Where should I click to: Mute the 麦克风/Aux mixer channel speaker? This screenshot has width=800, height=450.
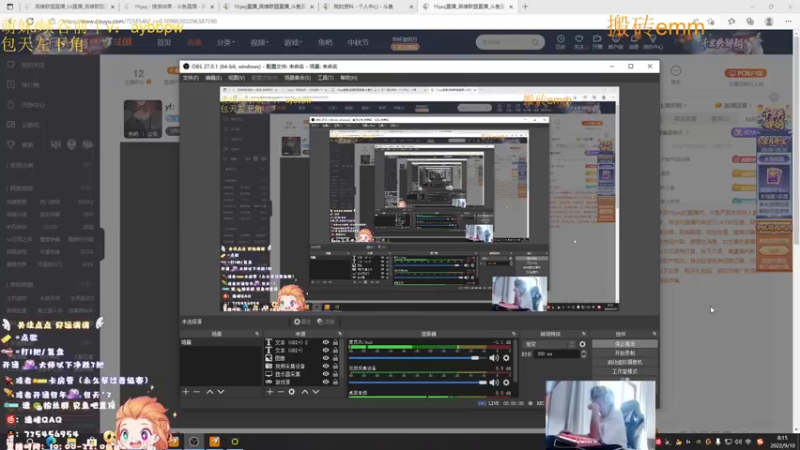click(494, 358)
